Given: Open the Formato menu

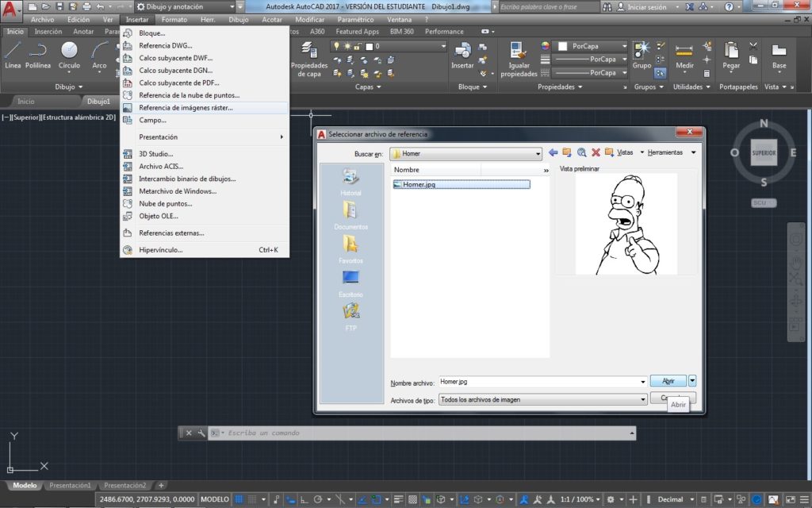Looking at the screenshot, I should (174, 20).
